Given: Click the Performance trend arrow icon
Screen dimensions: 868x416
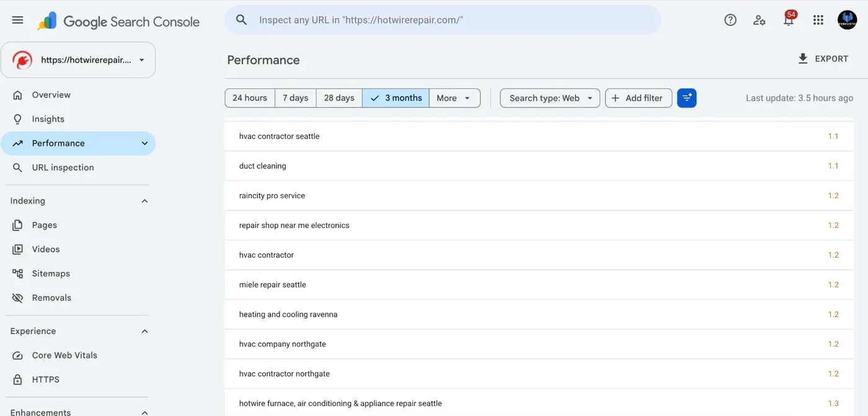Looking at the screenshot, I should pyautogui.click(x=18, y=143).
